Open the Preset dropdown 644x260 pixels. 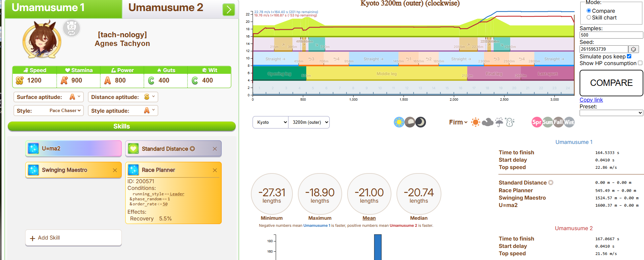click(611, 113)
